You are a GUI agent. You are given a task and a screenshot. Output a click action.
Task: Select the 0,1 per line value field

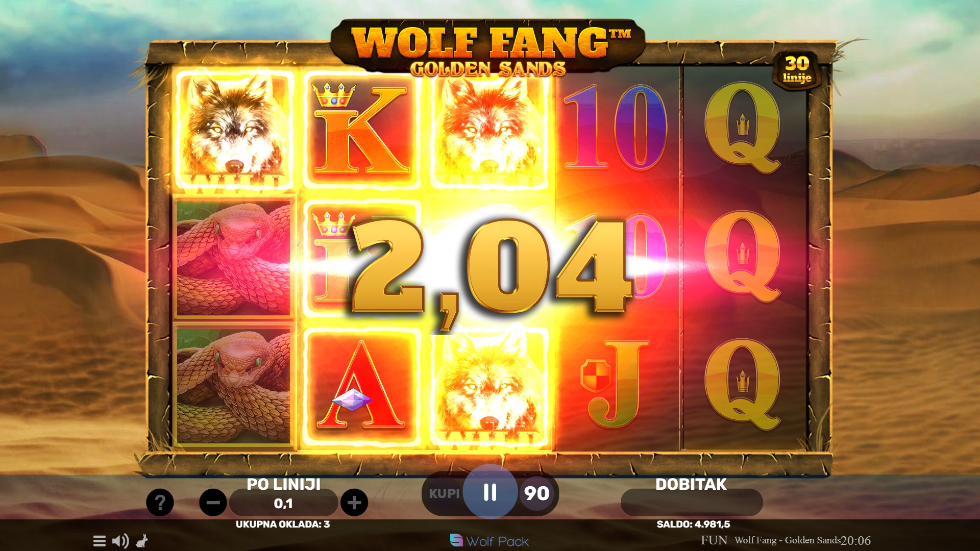point(283,503)
